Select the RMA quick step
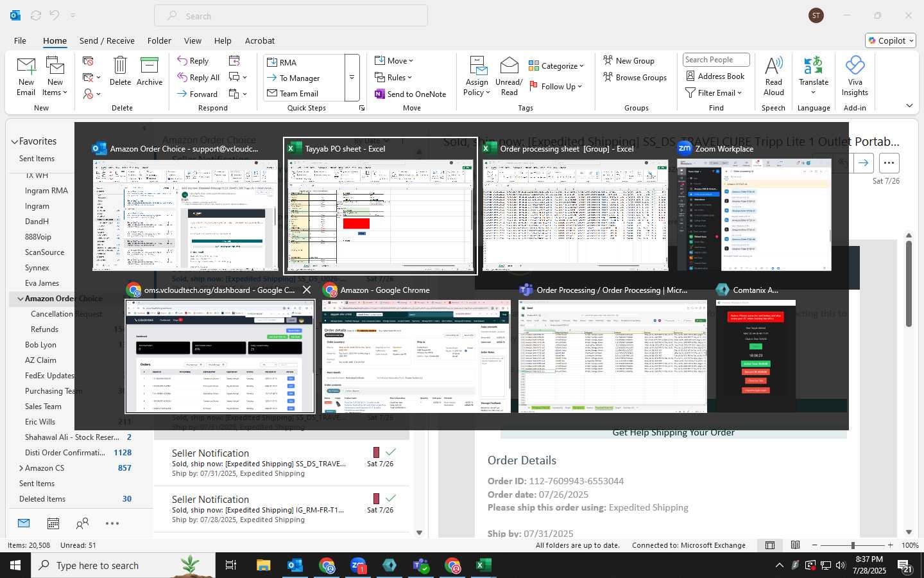The height and width of the screenshot is (578, 924). click(x=305, y=62)
